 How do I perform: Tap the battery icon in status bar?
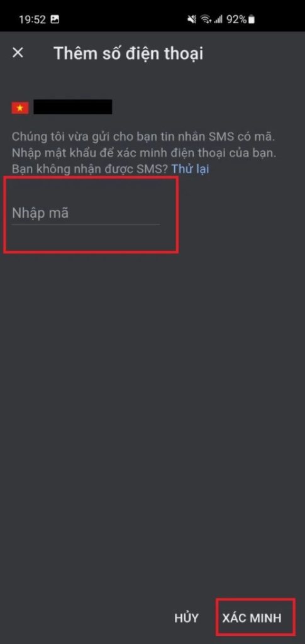tap(251, 19)
